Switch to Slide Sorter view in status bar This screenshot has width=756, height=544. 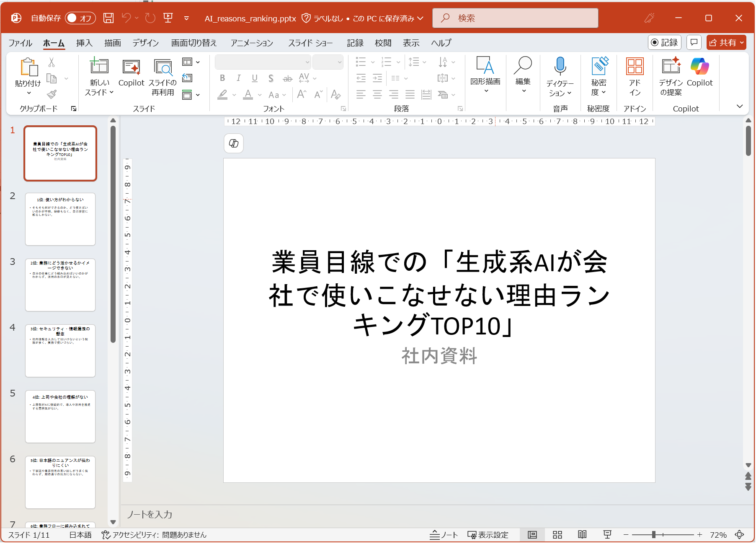click(557, 535)
